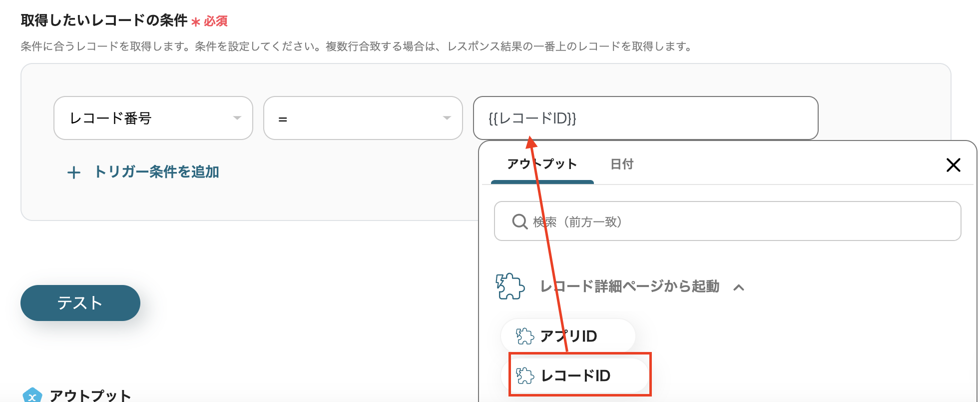Switch to the アウトプット tab
Screen dimensions: 980x402
(x=542, y=164)
